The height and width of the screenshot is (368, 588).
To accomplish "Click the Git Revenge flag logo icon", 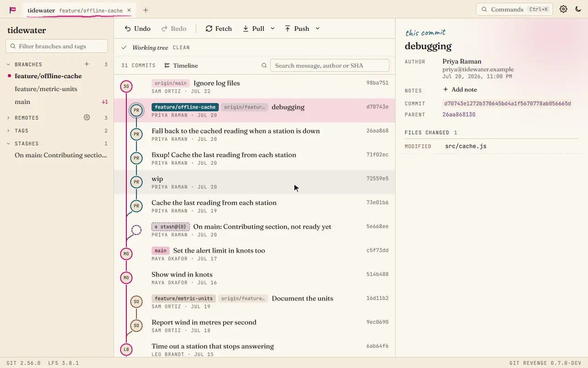I will pos(13,10).
